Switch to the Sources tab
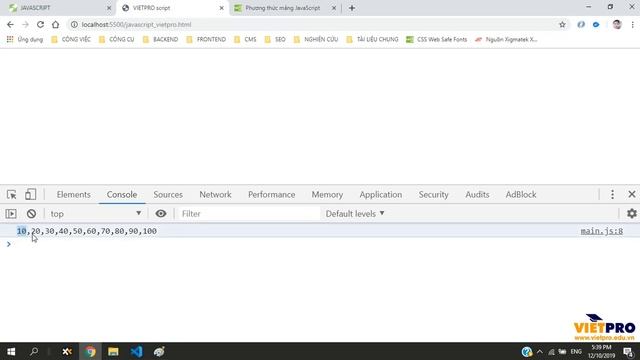The image size is (640, 360). coord(168,195)
